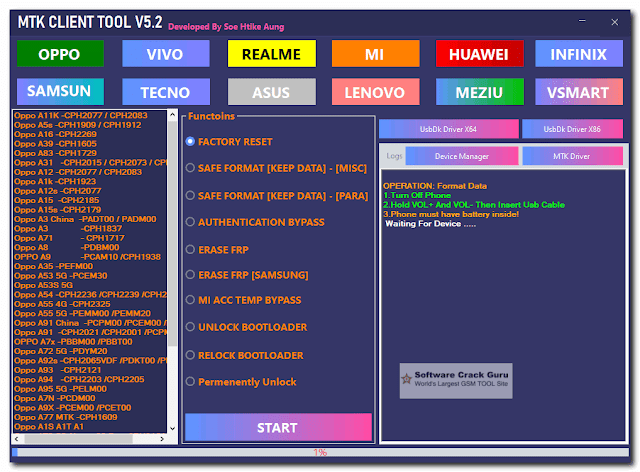This screenshot has height=472, width=640.
Task: Switch to the INFINIX brand
Action: (579, 53)
